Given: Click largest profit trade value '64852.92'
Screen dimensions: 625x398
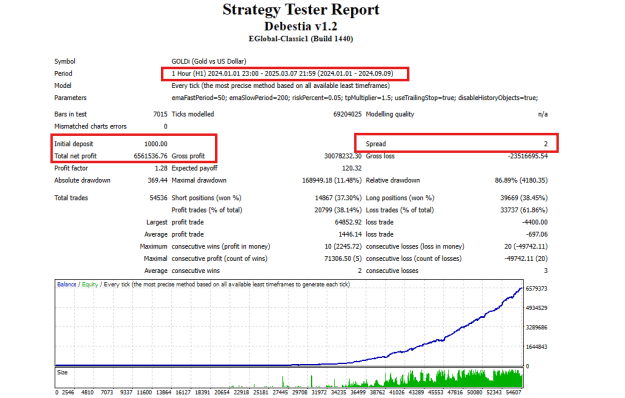Looking at the screenshot, I should (x=348, y=222).
